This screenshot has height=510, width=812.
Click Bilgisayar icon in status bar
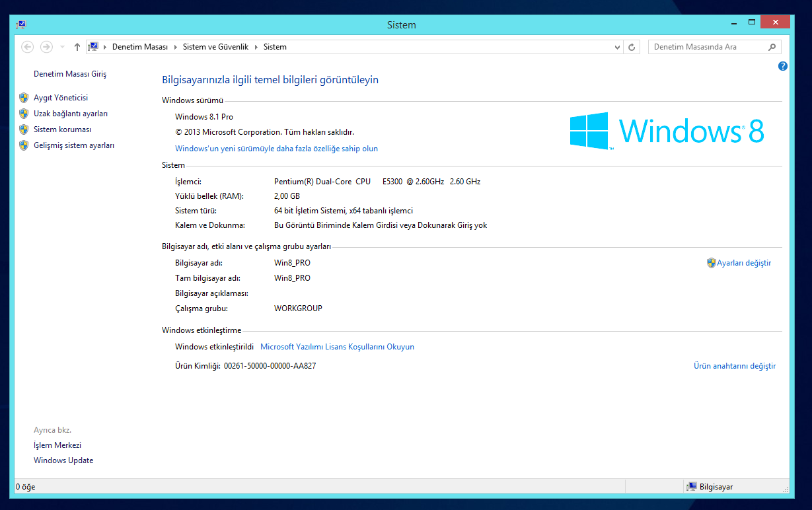click(691, 487)
